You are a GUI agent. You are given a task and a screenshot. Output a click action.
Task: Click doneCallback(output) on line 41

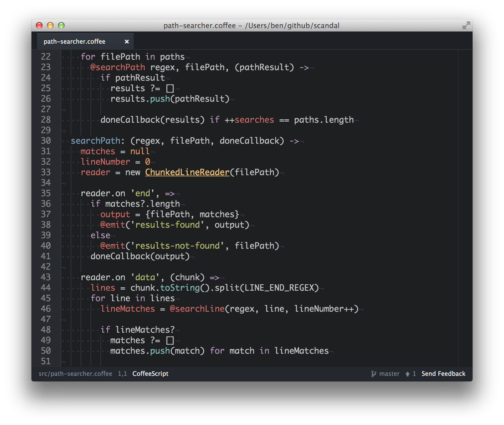coord(140,256)
